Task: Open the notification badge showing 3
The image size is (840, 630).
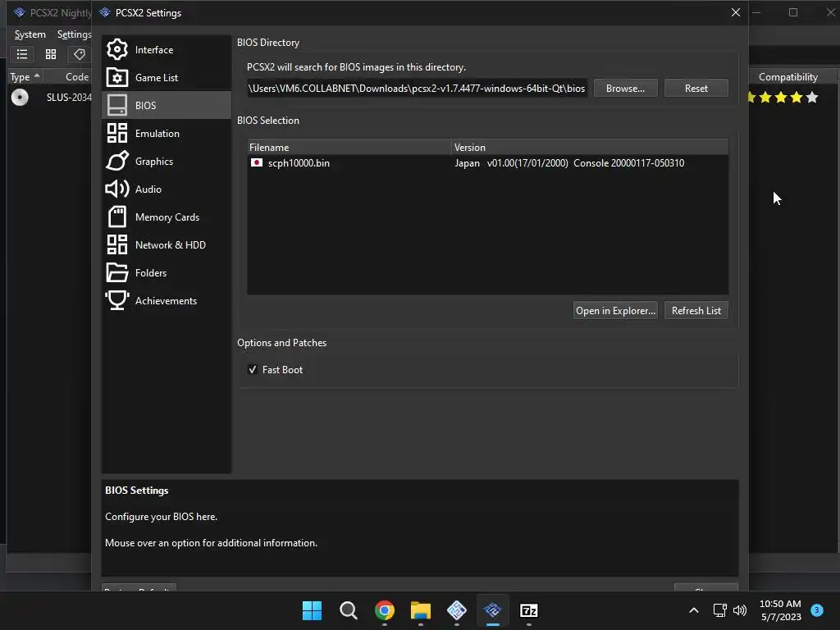Action: [817, 610]
